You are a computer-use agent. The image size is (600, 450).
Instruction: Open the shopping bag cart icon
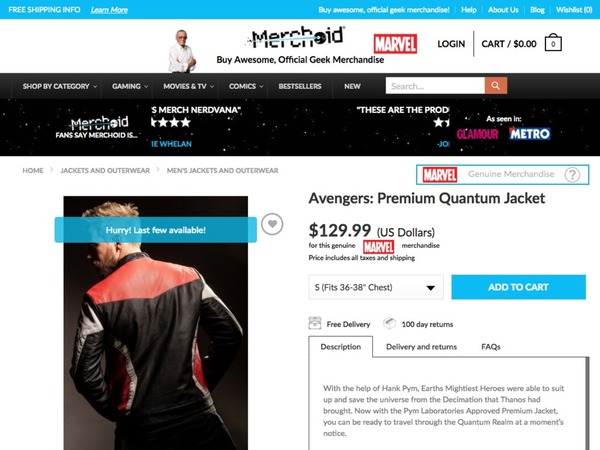coord(553,43)
